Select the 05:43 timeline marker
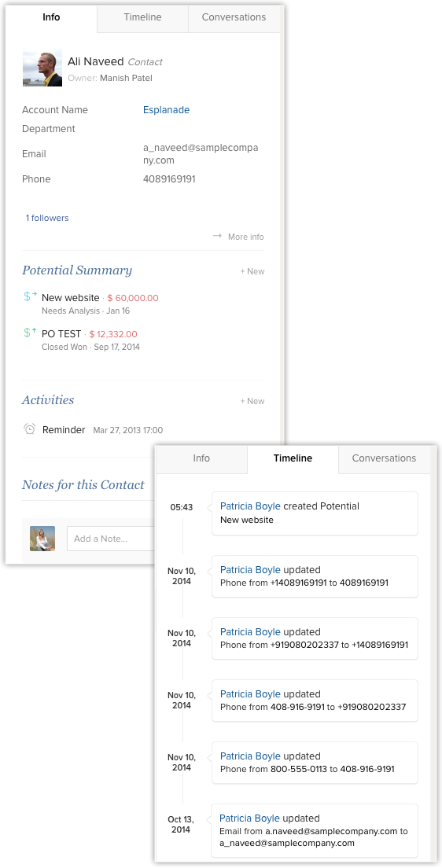The width and height of the screenshot is (442, 868). 182,506
